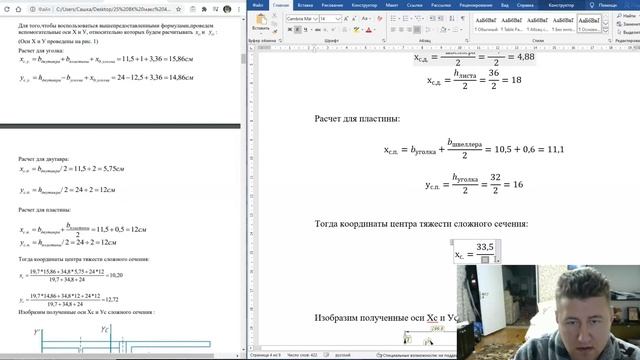This screenshot has height=360, width=640.
Task: Open Font dialog launcher in Шрифт group
Action: point(384,41)
